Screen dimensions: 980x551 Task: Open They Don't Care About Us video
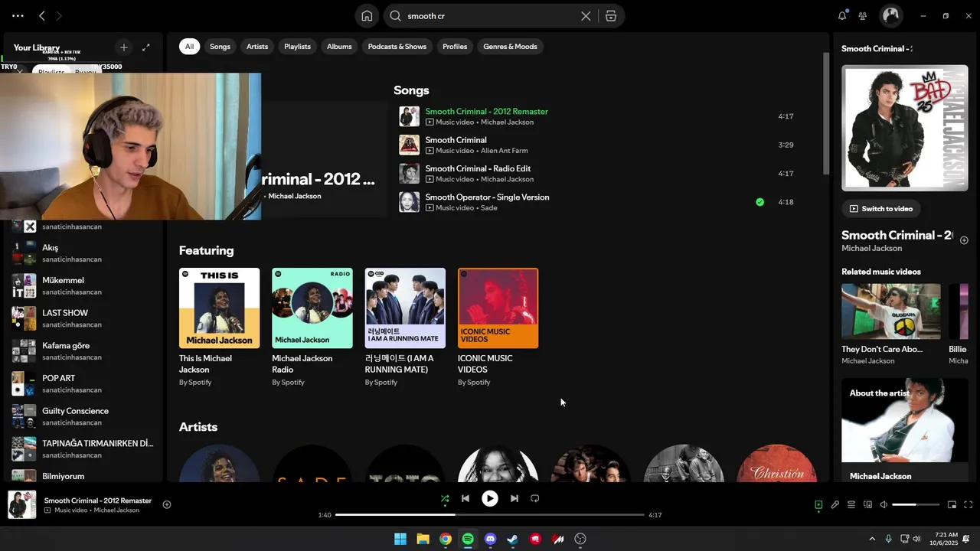891,324
